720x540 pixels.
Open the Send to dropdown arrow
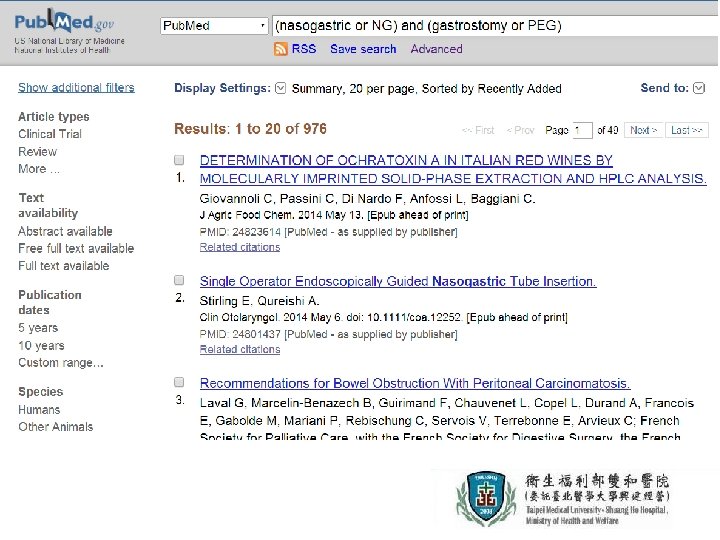point(699,88)
